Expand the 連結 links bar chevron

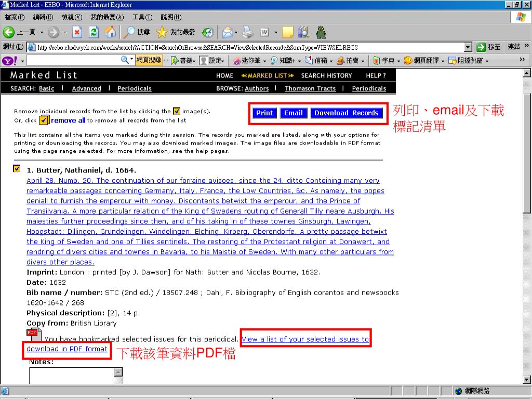pyautogui.click(x=526, y=46)
